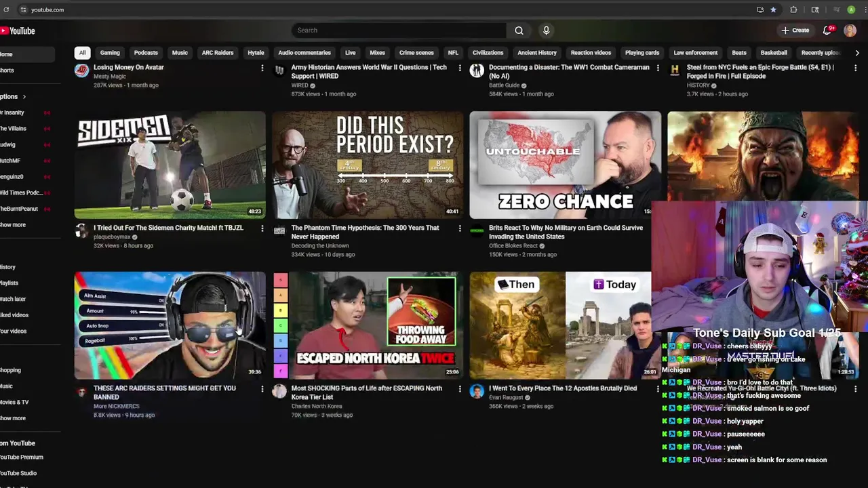The height and width of the screenshot is (488, 868).
Task: Expand subscriptions with Show more
Action: click(x=13, y=225)
